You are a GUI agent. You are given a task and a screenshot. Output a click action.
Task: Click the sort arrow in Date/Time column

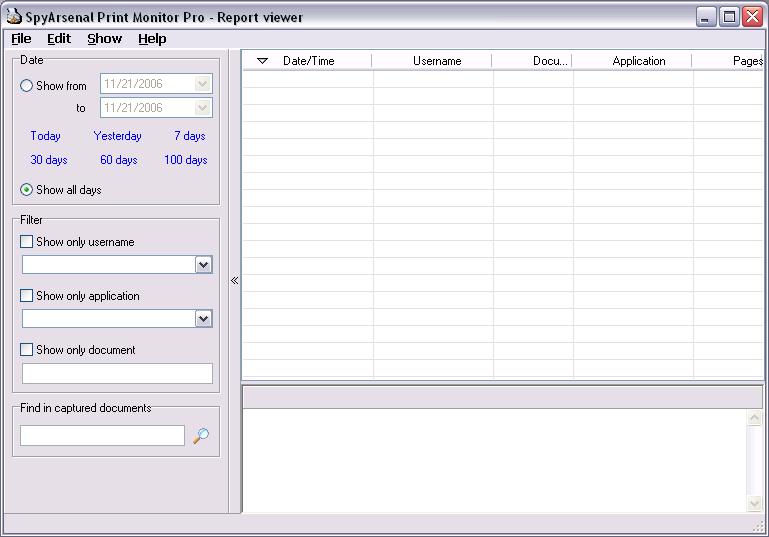click(262, 61)
